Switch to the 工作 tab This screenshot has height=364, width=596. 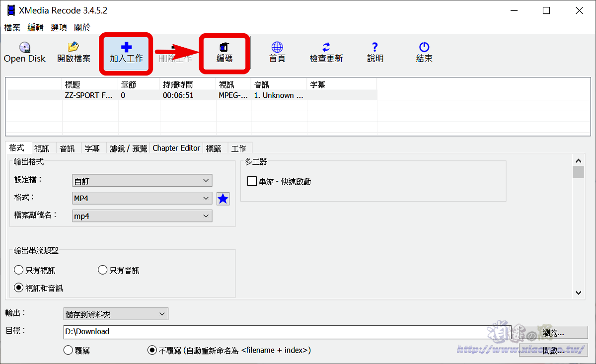tap(239, 148)
